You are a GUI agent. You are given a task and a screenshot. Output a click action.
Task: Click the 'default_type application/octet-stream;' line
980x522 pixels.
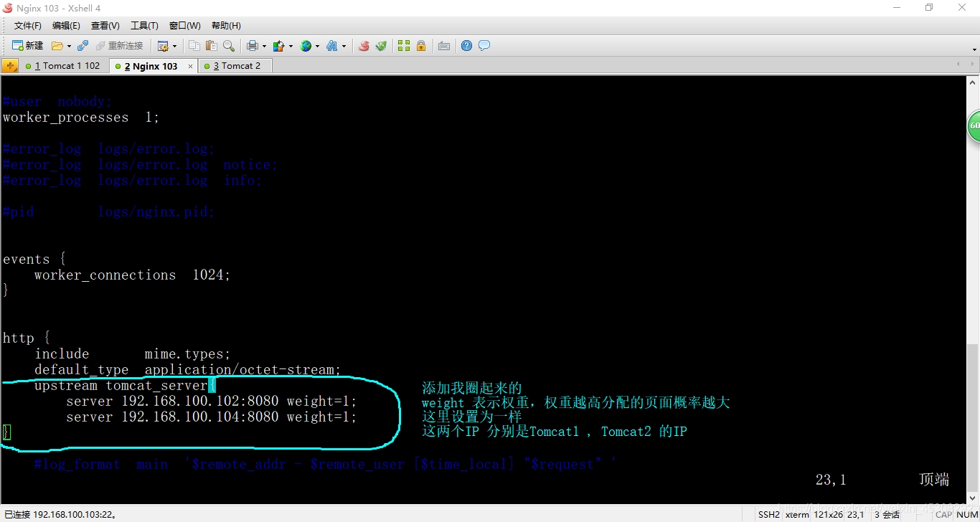187,369
